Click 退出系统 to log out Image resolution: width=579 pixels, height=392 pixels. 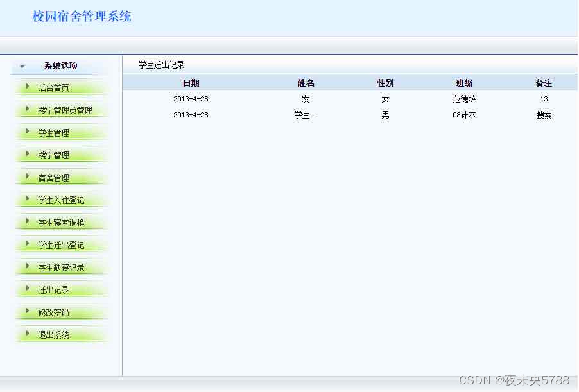(53, 335)
